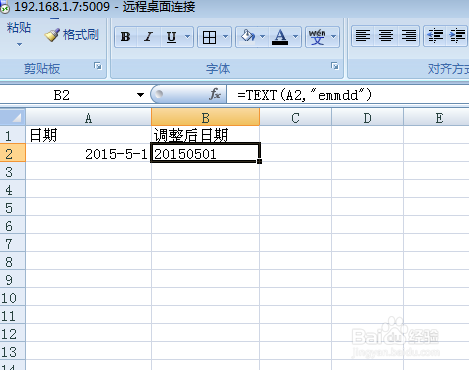The height and width of the screenshot is (370, 469).
Task: Open fill color dropdown arrow
Action: 262,36
